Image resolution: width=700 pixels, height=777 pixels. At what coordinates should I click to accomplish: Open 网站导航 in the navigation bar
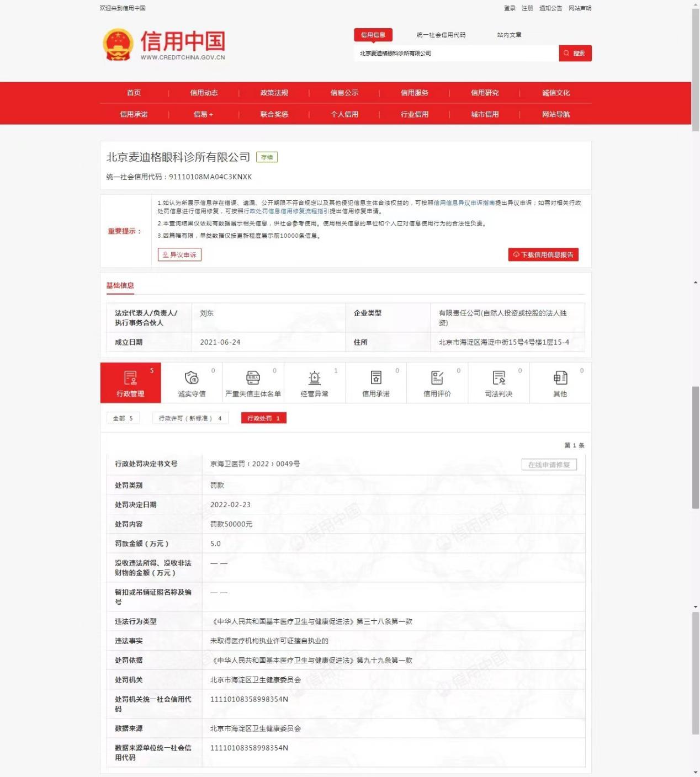(x=555, y=114)
